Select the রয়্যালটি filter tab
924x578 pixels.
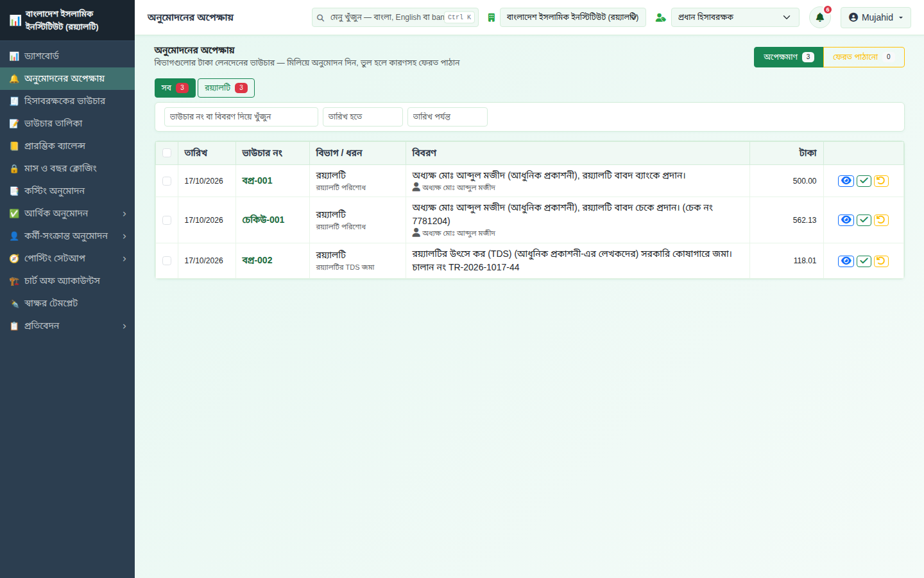pyautogui.click(x=226, y=88)
